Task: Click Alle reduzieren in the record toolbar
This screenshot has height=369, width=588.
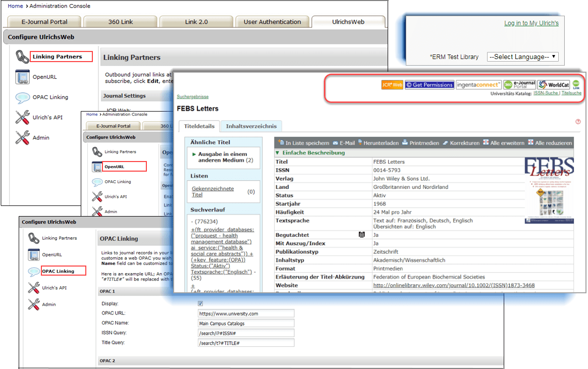Action: coord(550,143)
